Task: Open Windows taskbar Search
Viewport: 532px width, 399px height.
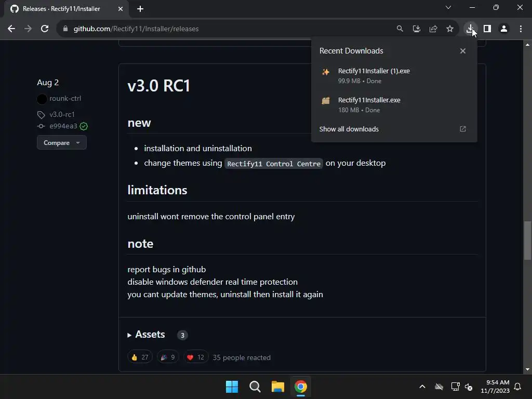Action: click(255, 387)
